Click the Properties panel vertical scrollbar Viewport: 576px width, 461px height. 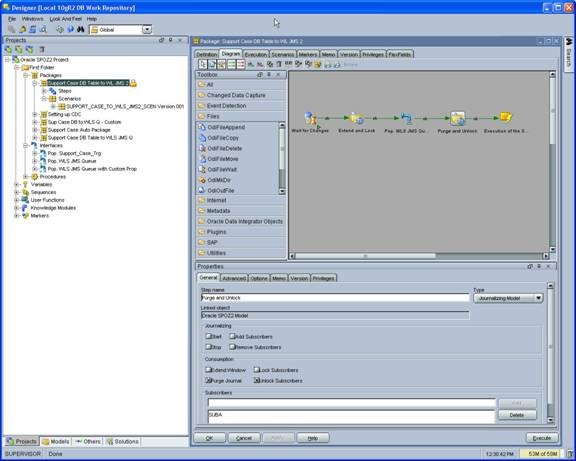click(550, 353)
